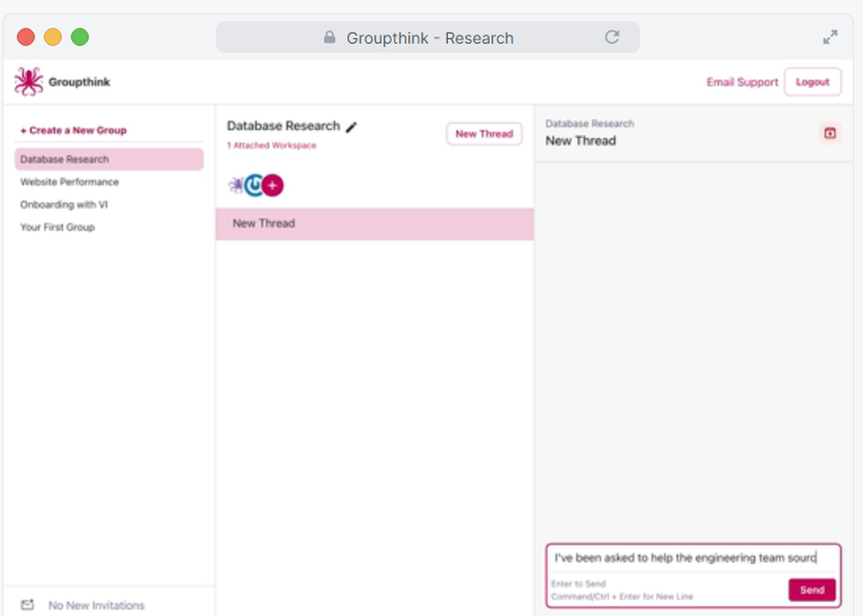
Task: Click the Groupthink octopus logo
Action: point(26,81)
